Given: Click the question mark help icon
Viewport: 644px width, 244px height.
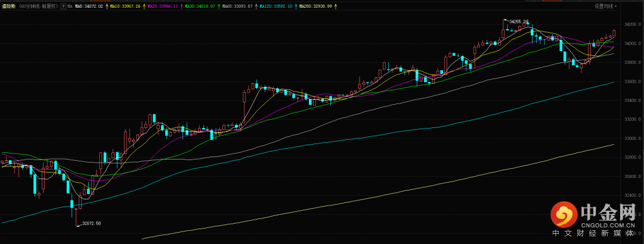Looking at the screenshot, I should point(63,7).
